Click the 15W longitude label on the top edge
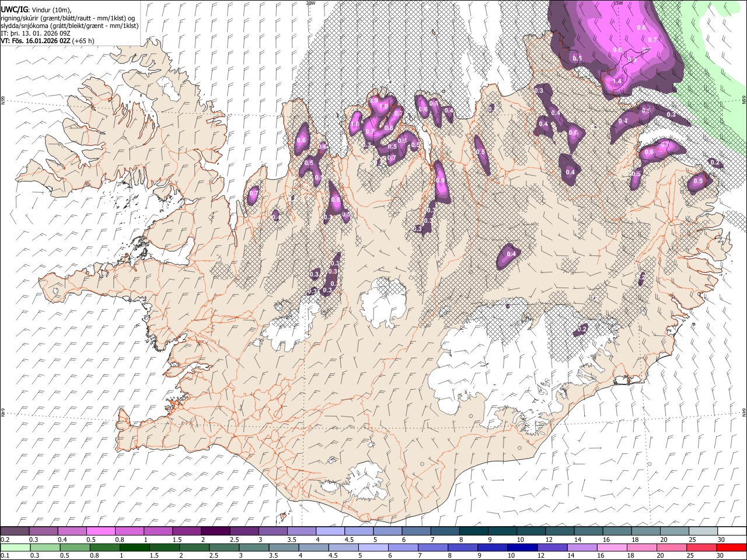747x560 pixels. tap(618, 3)
